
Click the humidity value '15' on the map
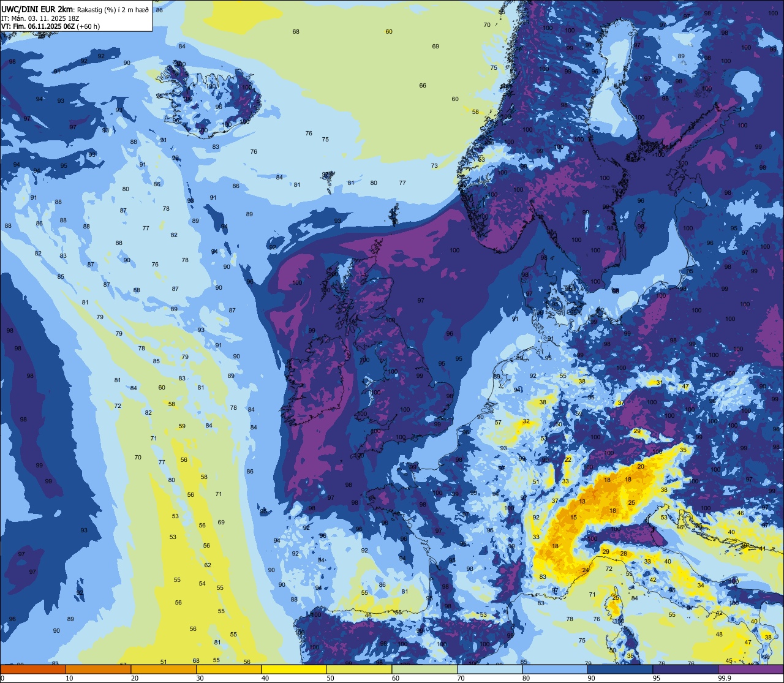pyautogui.click(x=574, y=518)
